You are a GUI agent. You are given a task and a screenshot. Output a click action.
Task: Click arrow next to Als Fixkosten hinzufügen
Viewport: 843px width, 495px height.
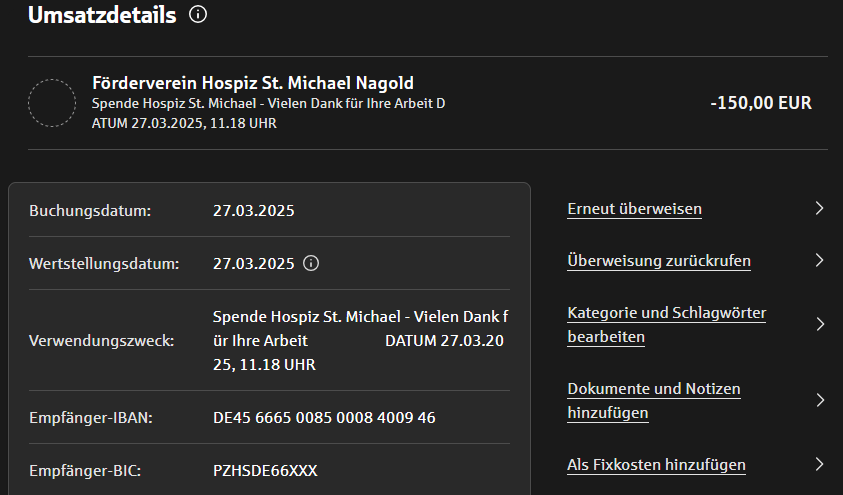tap(819, 464)
